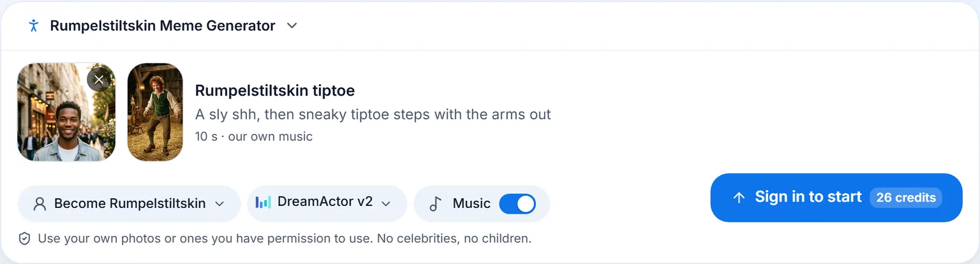Image resolution: width=980 pixels, height=264 pixels.
Task: Click the 26 credits badge
Action: pos(906,198)
